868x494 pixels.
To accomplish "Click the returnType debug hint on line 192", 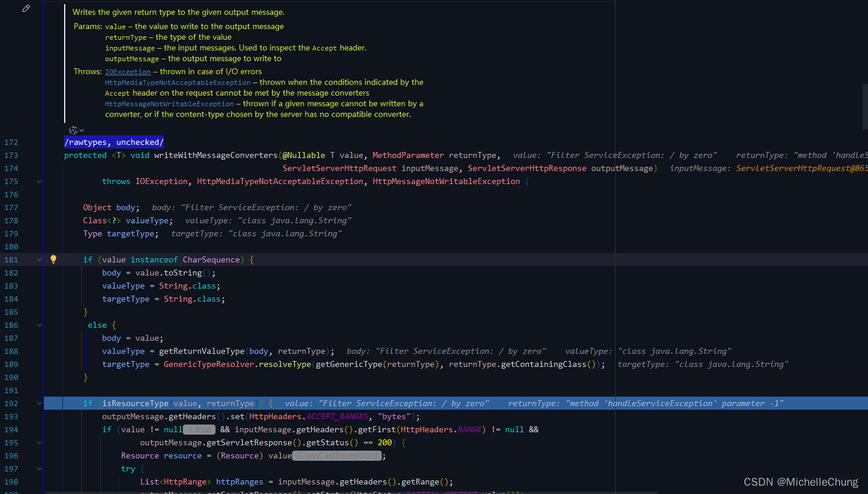I will pos(646,403).
